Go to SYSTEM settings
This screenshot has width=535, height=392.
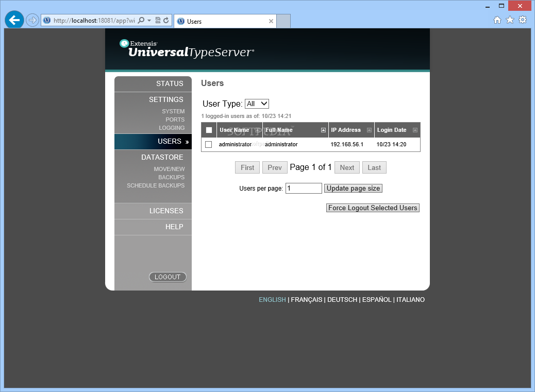point(173,111)
